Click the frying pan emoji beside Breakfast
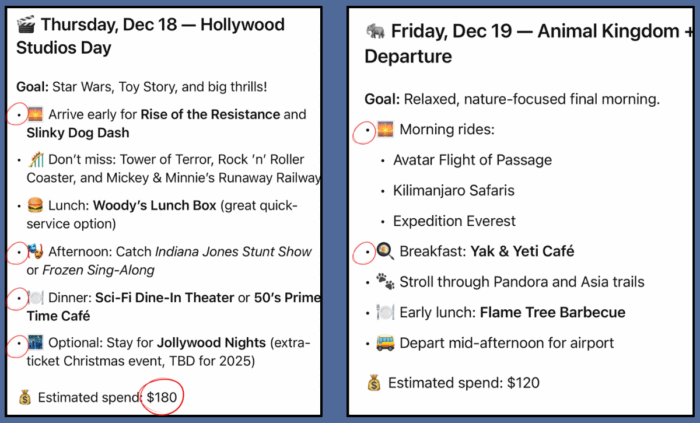 (385, 251)
